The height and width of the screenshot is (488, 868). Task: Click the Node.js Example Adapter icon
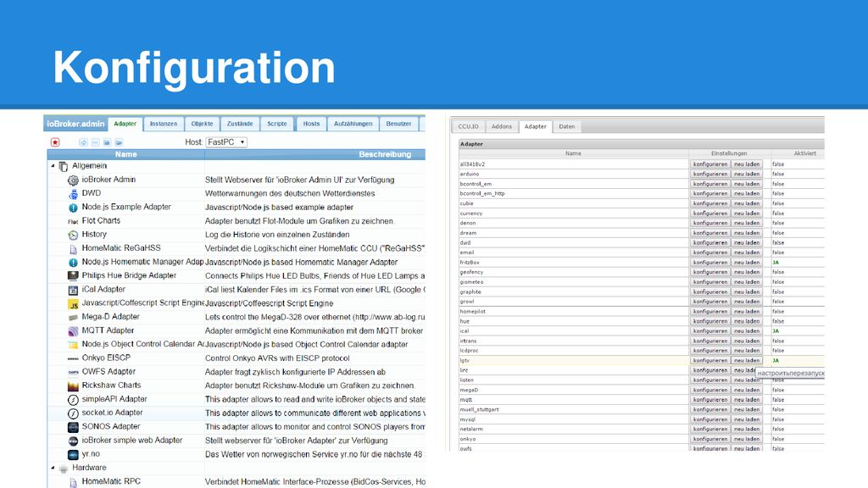tap(73, 208)
